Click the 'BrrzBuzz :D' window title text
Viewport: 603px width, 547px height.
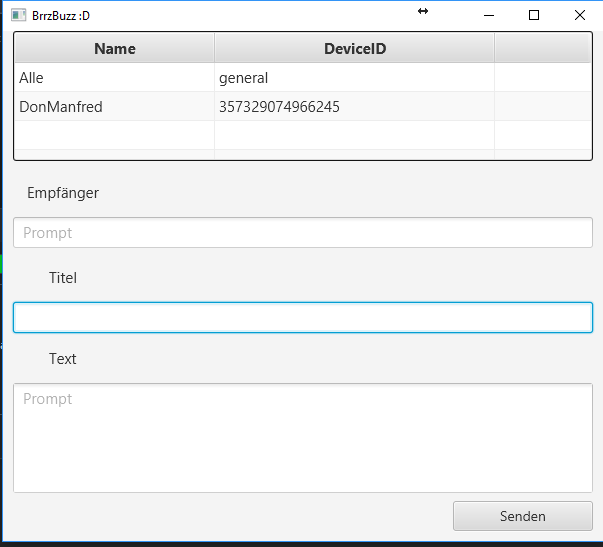click(61, 16)
